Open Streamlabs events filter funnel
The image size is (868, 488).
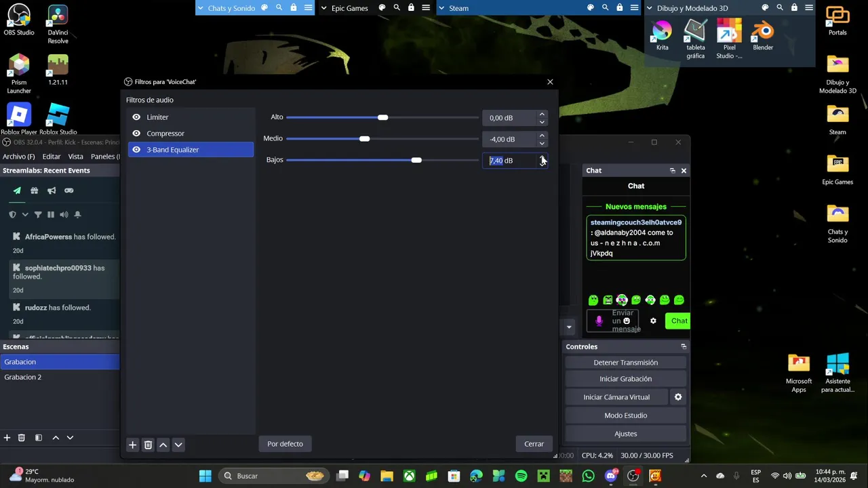click(38, 215)
